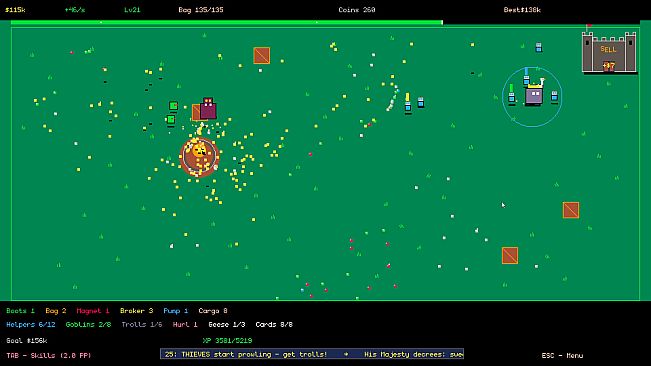This screenshot has width=651, height=366.
Task: Select the Boots 1 upgrade label
Action: pyautogui.click(x=20, y=311)
